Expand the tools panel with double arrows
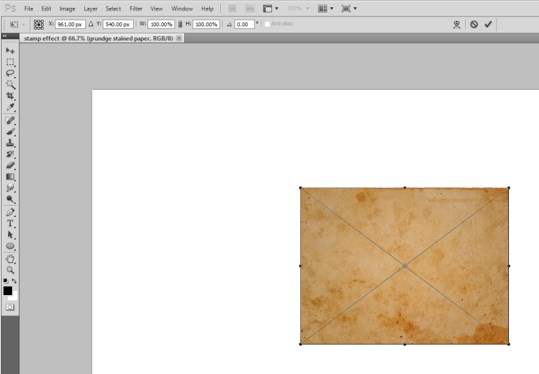This screenshot has height=374, width=539. [4, 36]
